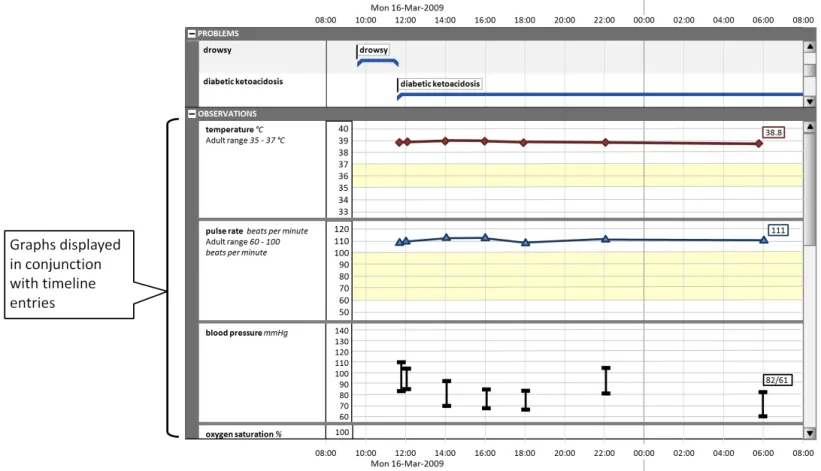Collapse the PROBLEMS section

point(191,33)
